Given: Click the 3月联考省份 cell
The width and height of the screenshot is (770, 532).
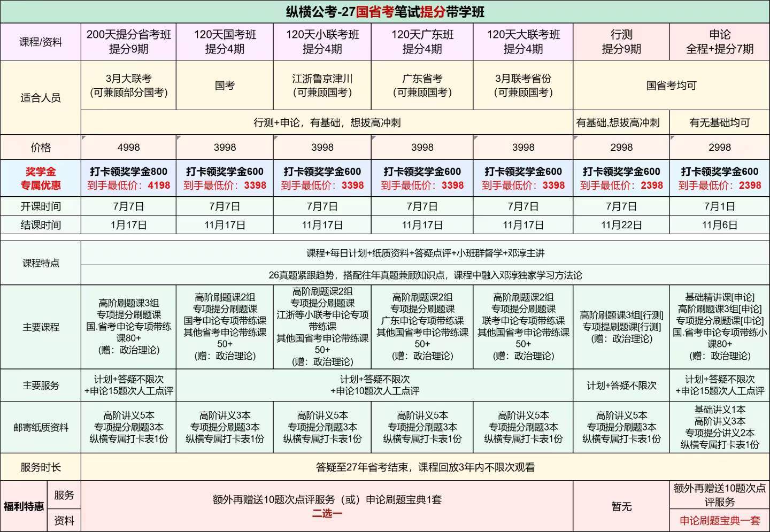Looking at the screenshot, I should tap(523, 85).
